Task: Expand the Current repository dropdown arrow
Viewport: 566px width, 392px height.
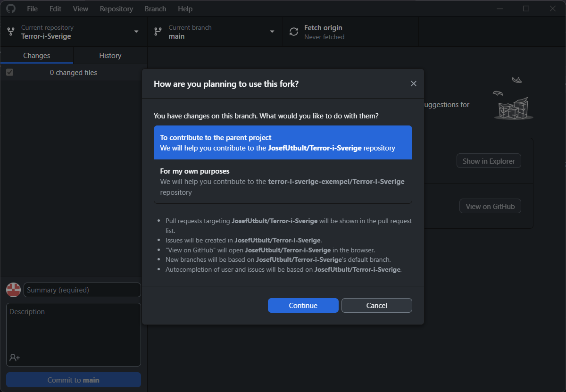Action: (x=136, y=32)
